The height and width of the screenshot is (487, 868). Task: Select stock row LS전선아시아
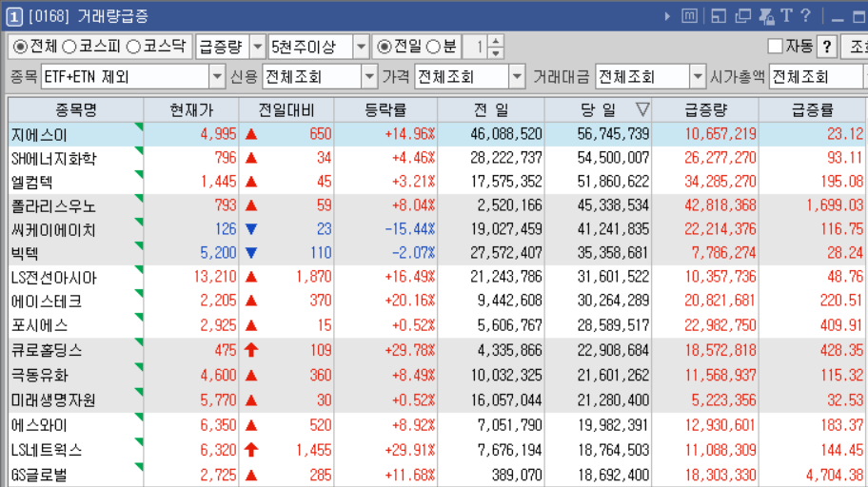pyautogui.click(x=437, y=277)
